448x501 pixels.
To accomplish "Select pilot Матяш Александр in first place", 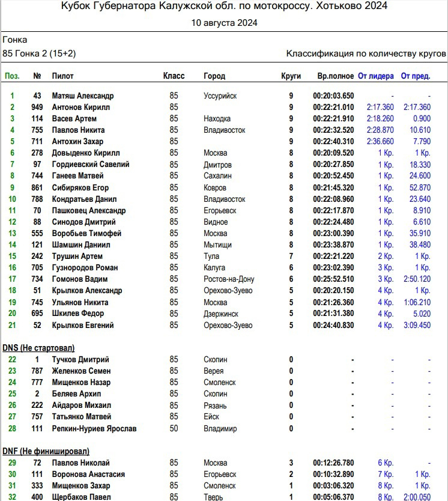I will point(83,96).
